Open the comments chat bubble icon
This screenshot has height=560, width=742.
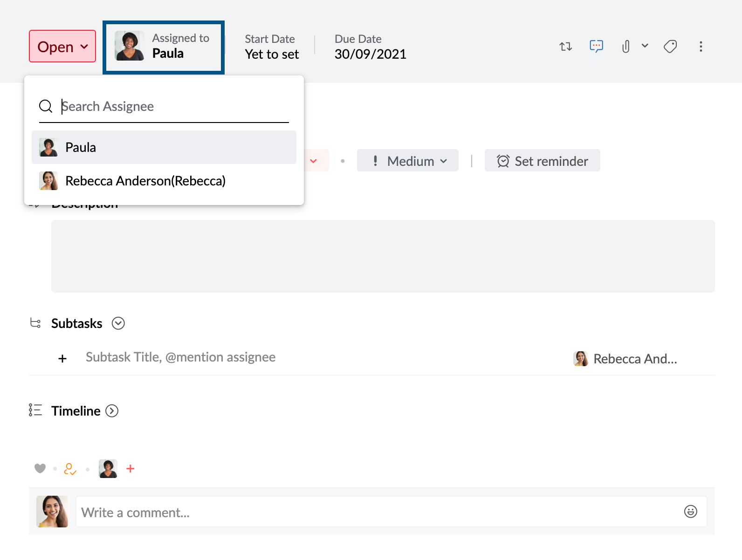(596, 46)
